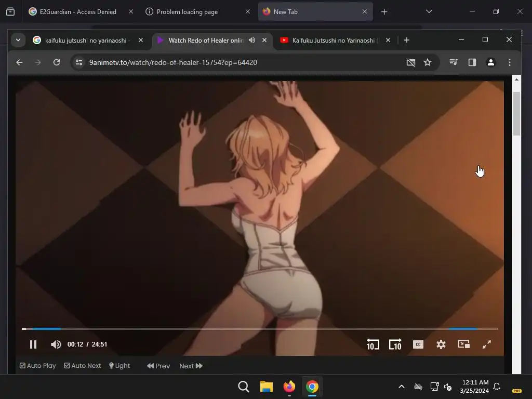This screenshot has width=532, height=399.
Task: Open Firefox View icon
Action: tap(10, 11)
